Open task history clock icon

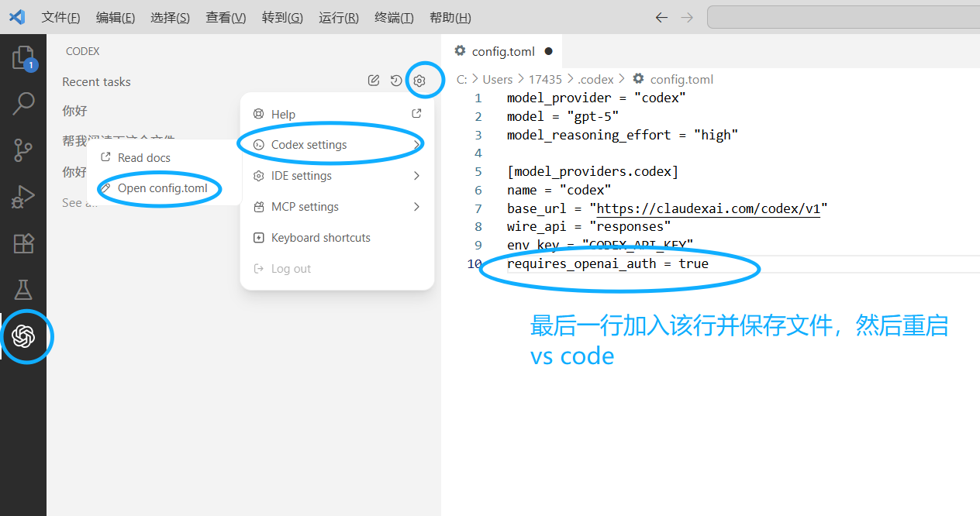point(396,81)
